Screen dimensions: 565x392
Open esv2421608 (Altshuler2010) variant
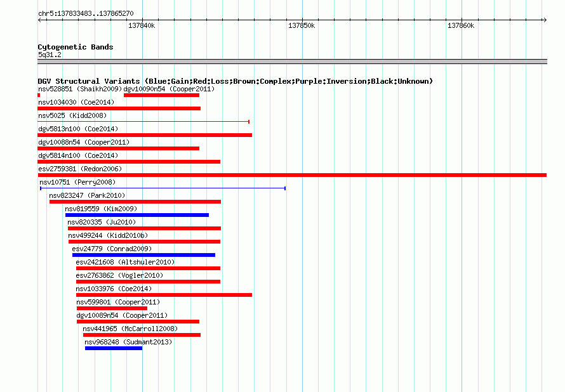(126, 262)
